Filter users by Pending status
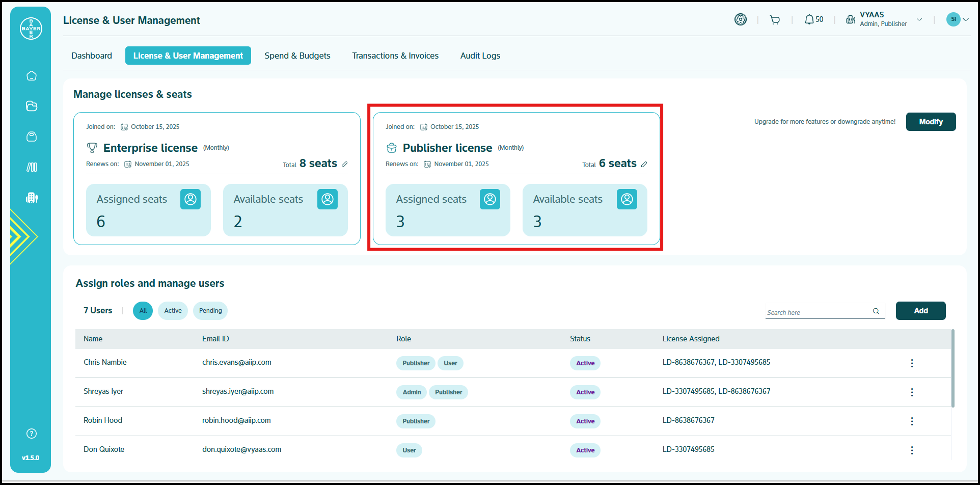 coord(210,311)
